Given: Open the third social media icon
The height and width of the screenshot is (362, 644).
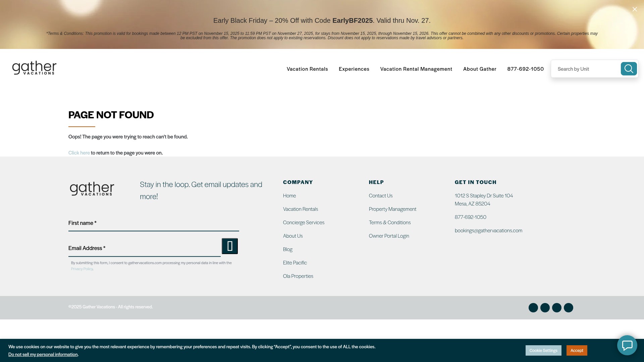Looking at the screenshot, I should tap(557, 308).
